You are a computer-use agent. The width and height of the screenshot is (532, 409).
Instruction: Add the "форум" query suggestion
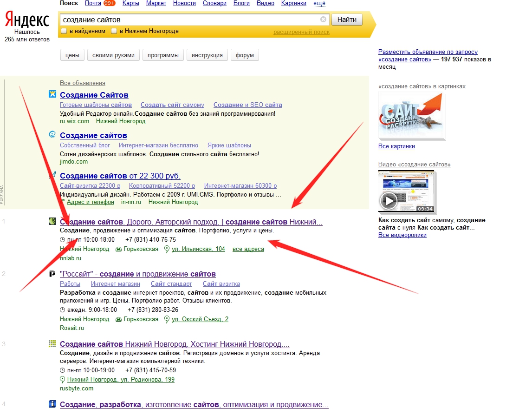[x=245, y=55]
